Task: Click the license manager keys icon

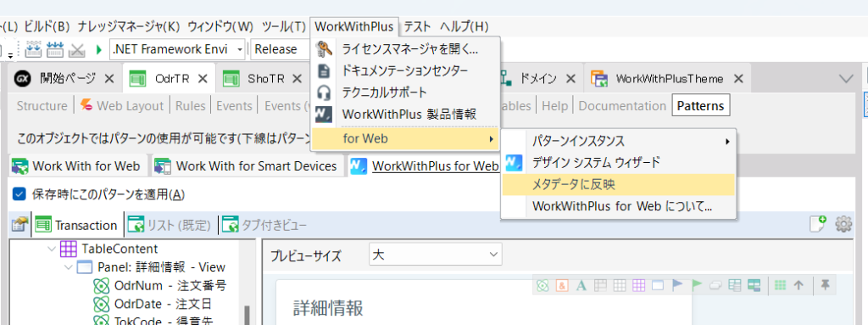Action: coord(324,49)
